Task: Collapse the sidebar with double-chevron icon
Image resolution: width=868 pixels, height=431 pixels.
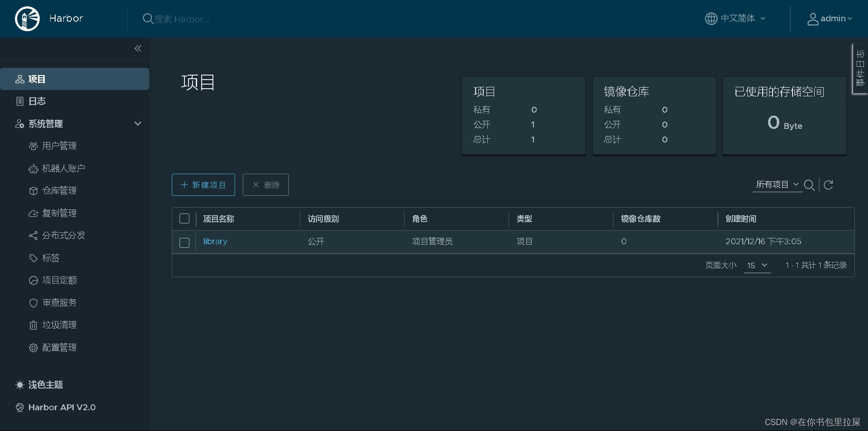Action: coord(138,48)
